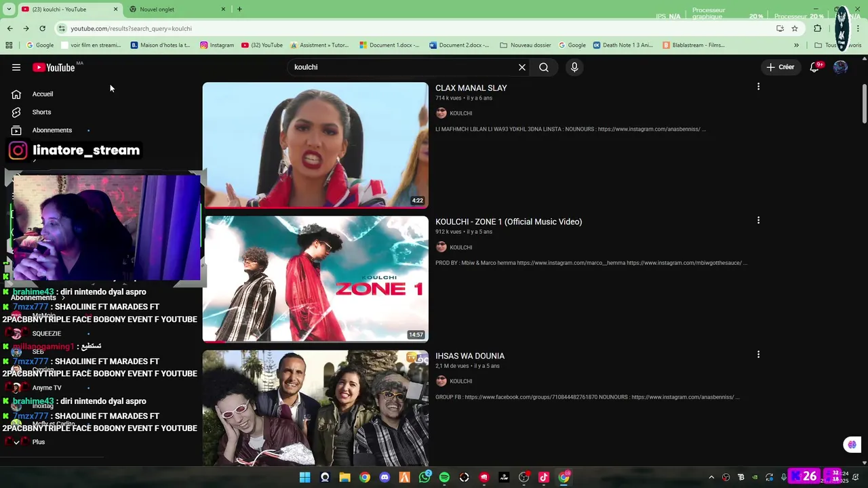Expand Abonnements section chevron in sidebar
Viewport: 868px width, 488px height.
click(x=63, y=298)
